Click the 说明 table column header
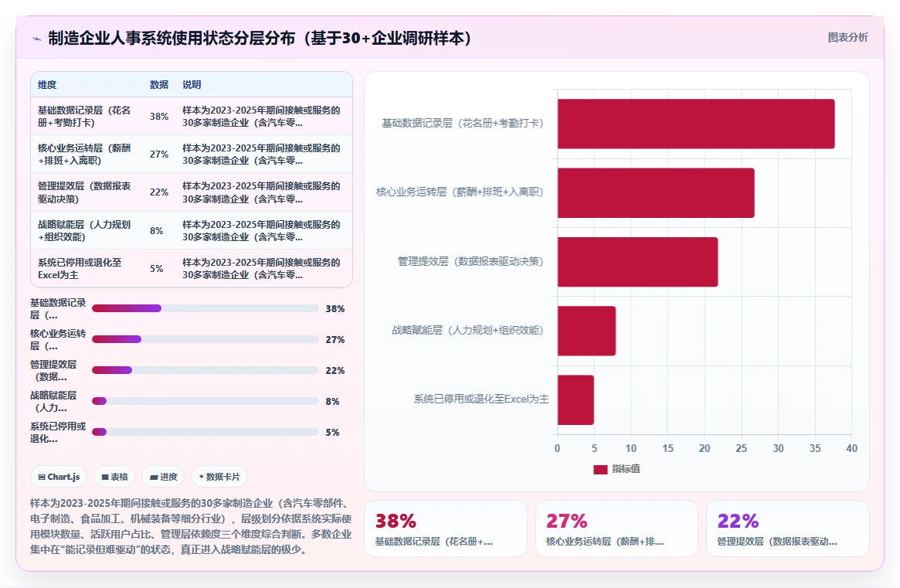The image size is (900, 588). (x=192, y=84)
